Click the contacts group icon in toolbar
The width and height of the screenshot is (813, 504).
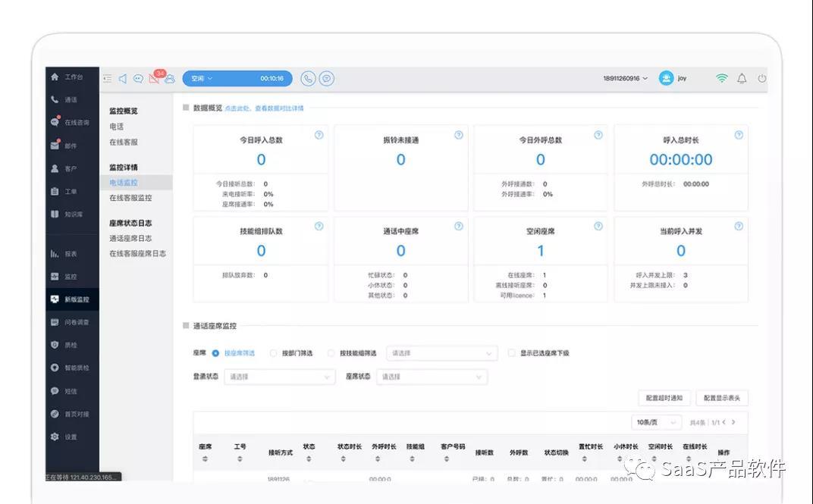click(x=170, y=80)
